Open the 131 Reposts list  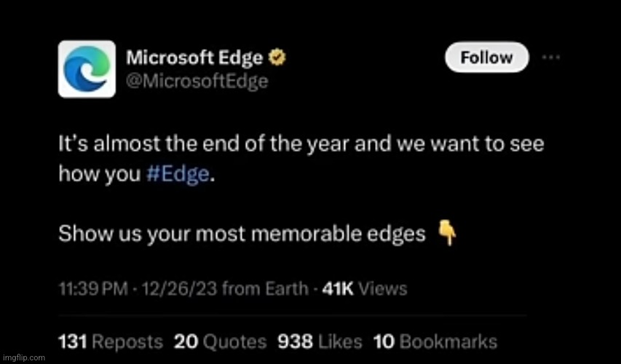coord(111,341)
